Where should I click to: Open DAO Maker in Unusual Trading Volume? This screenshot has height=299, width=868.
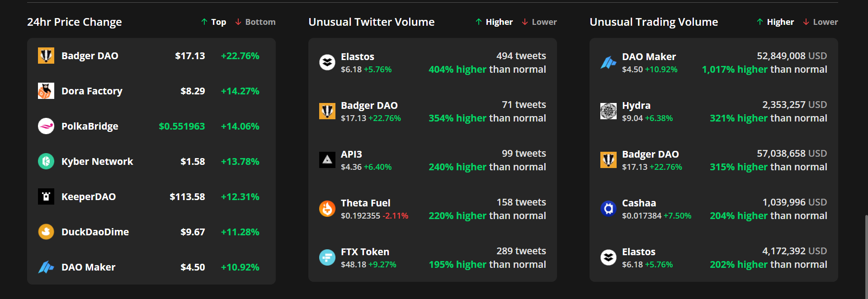pos(649,57)
